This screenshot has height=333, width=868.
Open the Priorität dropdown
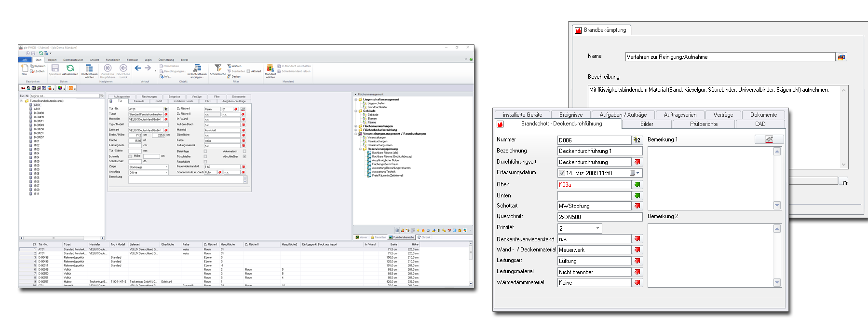[x=597, y=228]
